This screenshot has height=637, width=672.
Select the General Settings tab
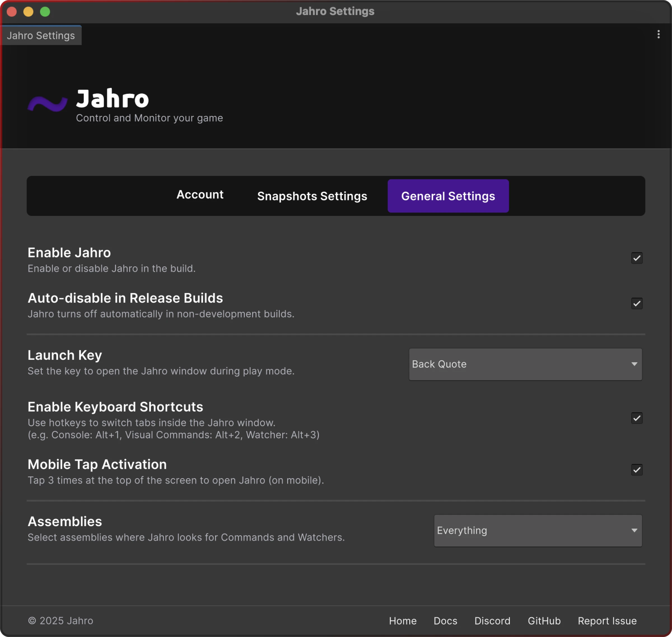[448, 196]
